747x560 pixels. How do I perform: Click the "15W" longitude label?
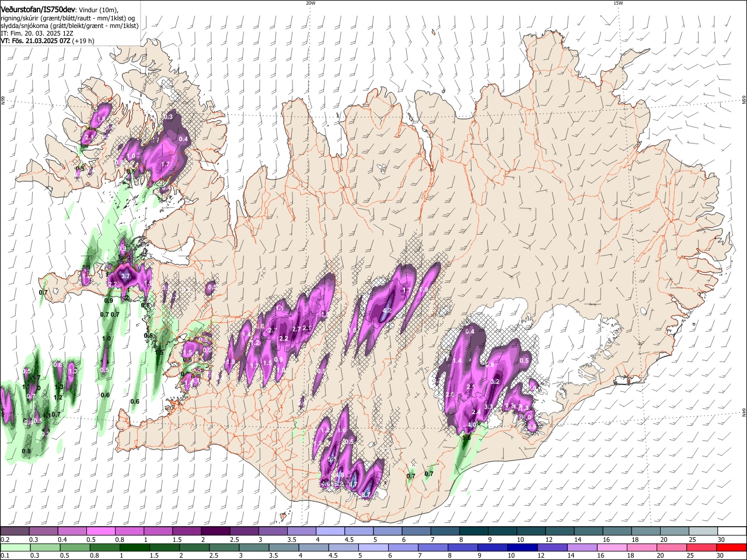coord(618,3)
